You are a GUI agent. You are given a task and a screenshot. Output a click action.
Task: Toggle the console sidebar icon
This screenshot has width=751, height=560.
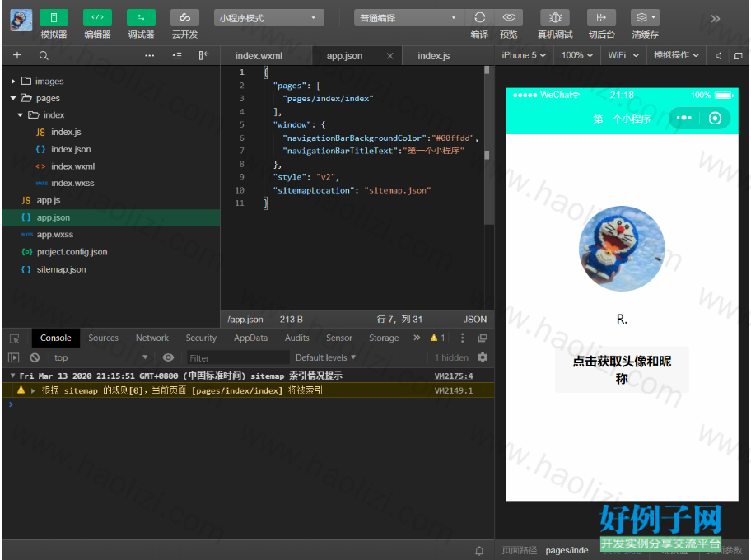[x=14, y=358]
